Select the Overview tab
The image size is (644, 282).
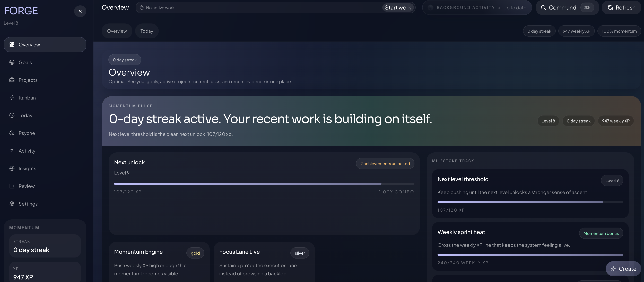click(x=117, y=31)
